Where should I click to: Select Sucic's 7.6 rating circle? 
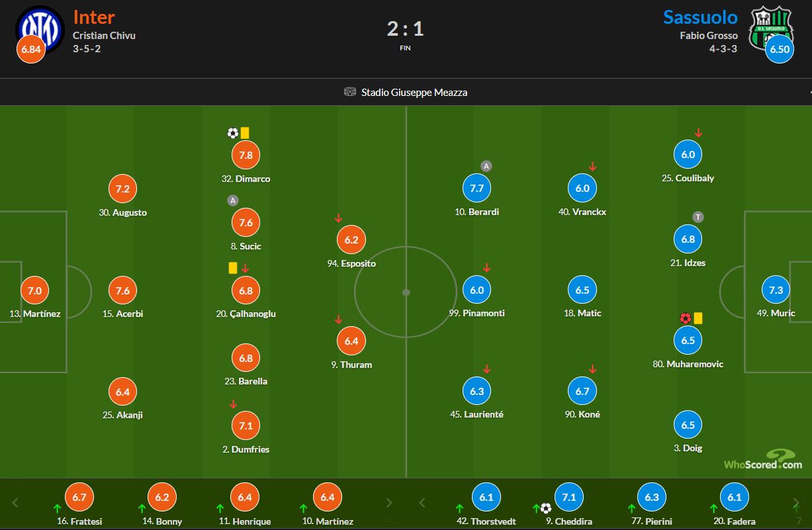246,222
